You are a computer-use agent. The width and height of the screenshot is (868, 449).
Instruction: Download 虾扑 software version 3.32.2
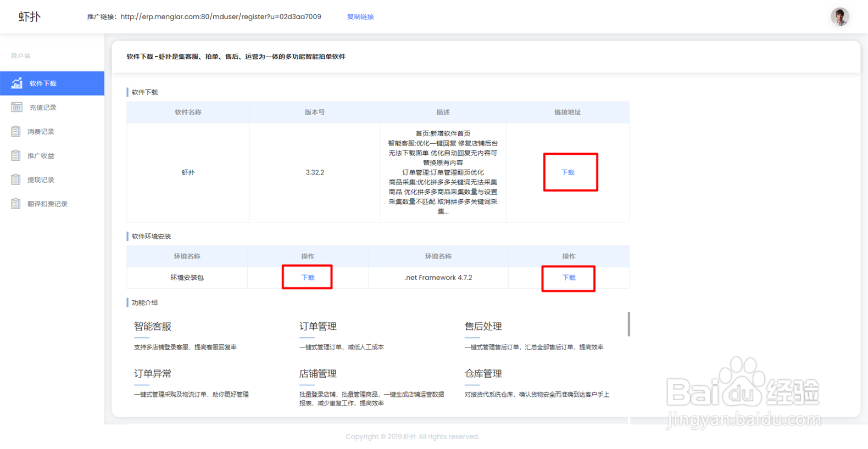click(567, 172)
